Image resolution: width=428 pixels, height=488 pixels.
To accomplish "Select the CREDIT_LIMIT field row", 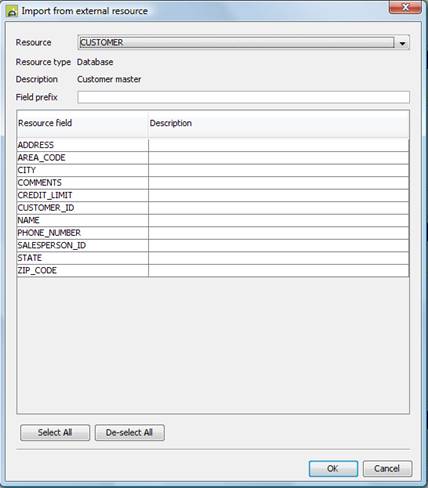I will pyautogui.click(x=213, y=195).
